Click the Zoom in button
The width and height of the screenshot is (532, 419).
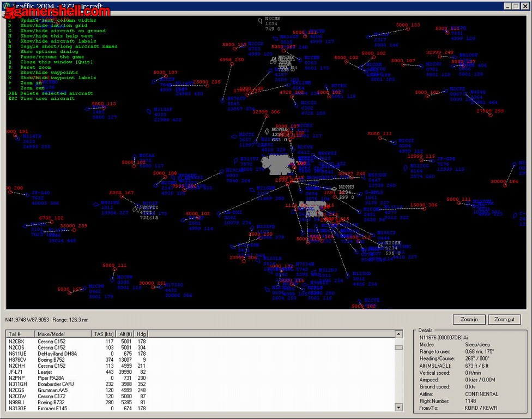(469, 320)
